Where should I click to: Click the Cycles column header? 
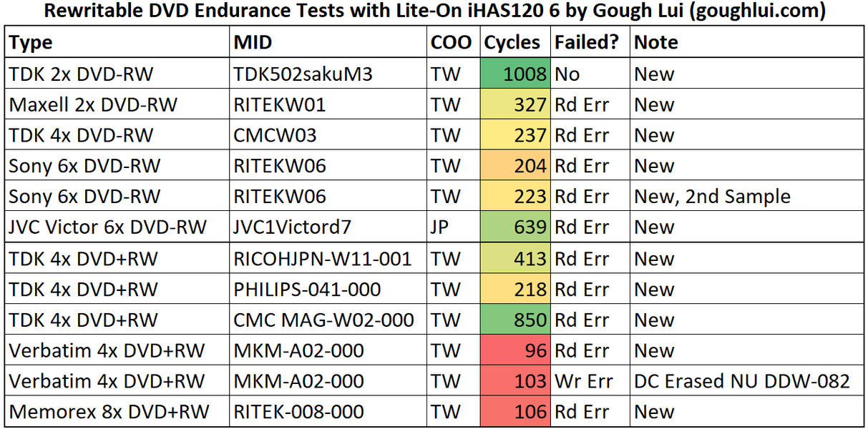point(512,43)
